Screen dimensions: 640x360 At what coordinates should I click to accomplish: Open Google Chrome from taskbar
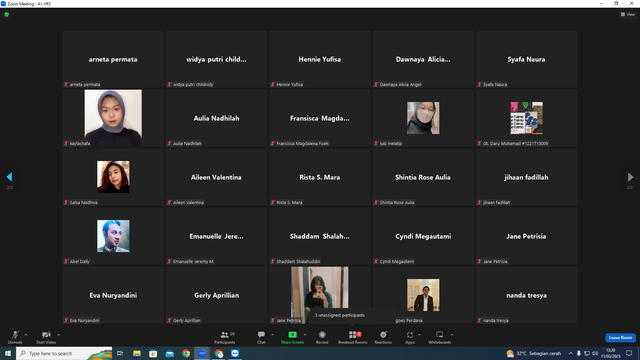(x=186, y=353)
